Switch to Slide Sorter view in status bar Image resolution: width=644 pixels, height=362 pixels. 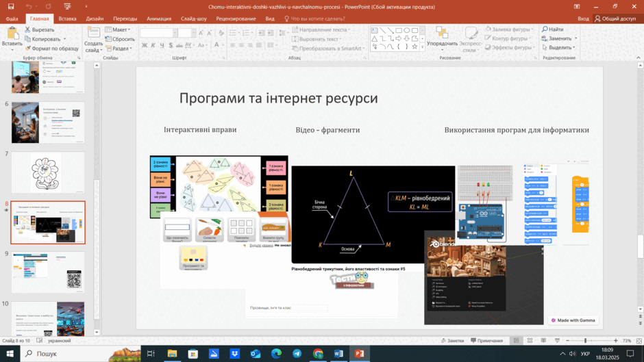pos(530,341)
